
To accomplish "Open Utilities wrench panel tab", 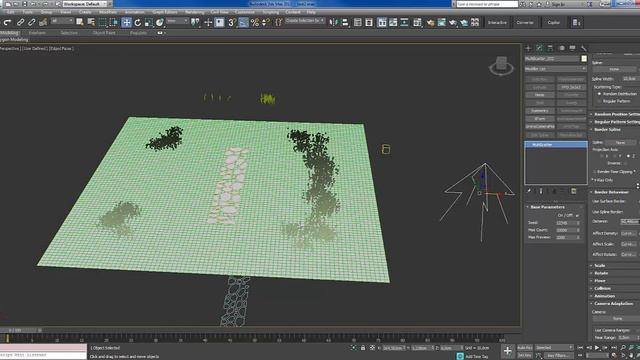I will pos(584,48).
